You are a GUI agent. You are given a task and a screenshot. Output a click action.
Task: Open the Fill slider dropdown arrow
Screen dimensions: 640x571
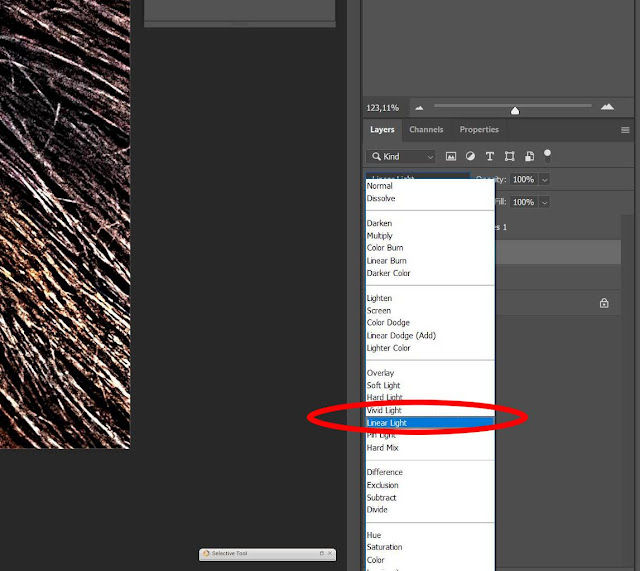544,202
